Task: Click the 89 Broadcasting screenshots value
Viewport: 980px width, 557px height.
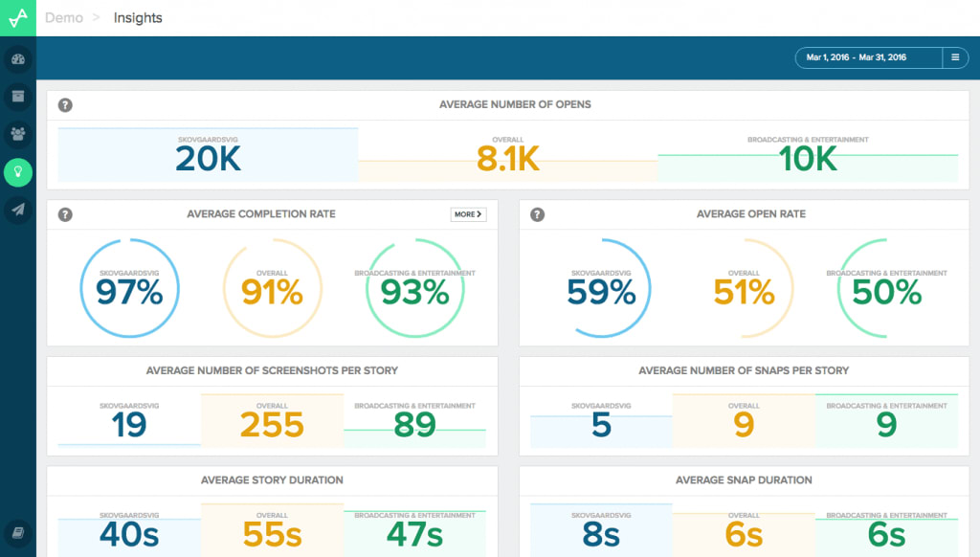Action: 414,425
